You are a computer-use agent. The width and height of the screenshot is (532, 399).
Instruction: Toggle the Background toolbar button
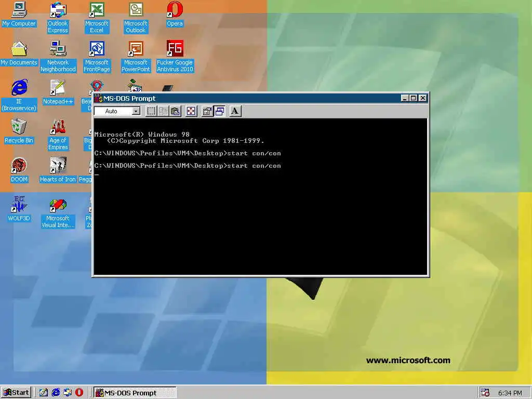220,111
